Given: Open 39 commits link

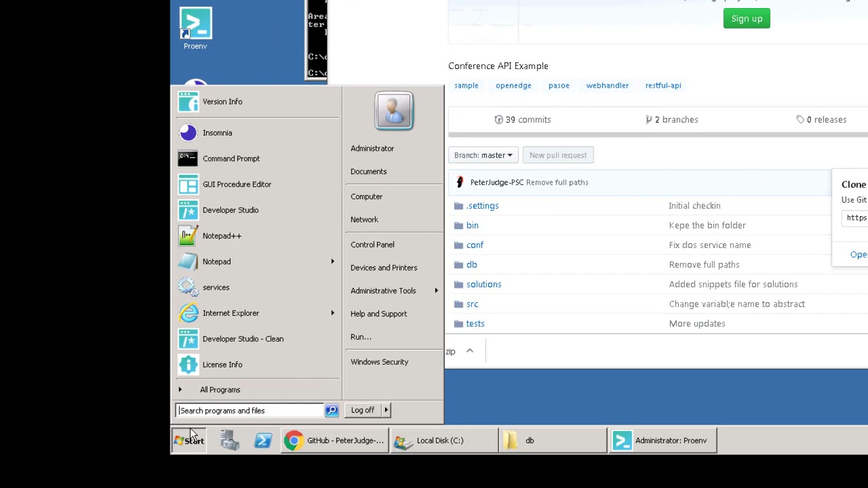Looking at the screenshot, I should tap(523, 119).
